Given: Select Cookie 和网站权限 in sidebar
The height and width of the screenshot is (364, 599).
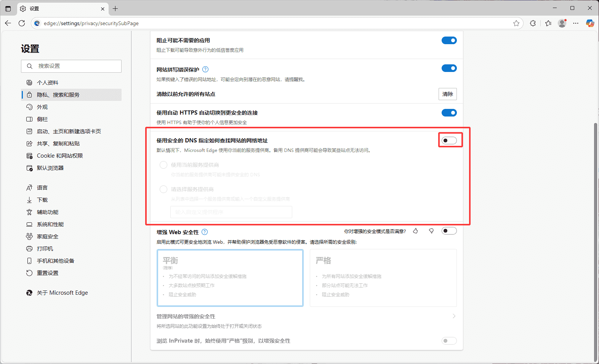Looking at the screenshot, I should coord(59,156).
